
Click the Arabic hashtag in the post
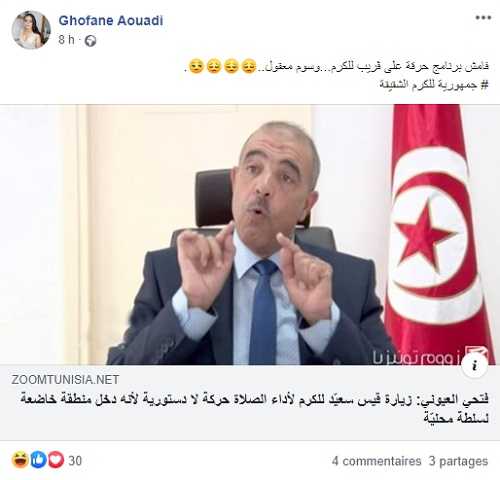coord(434,84)
